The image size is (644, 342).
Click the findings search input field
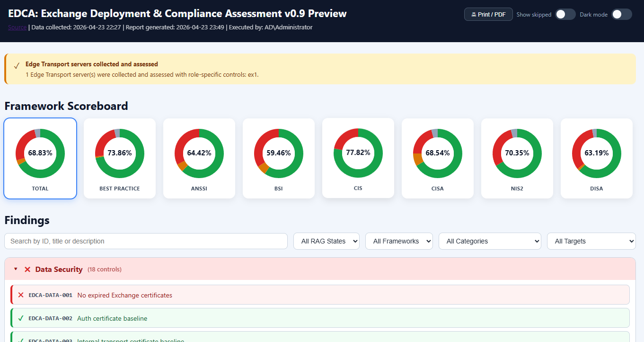point(146,241)
